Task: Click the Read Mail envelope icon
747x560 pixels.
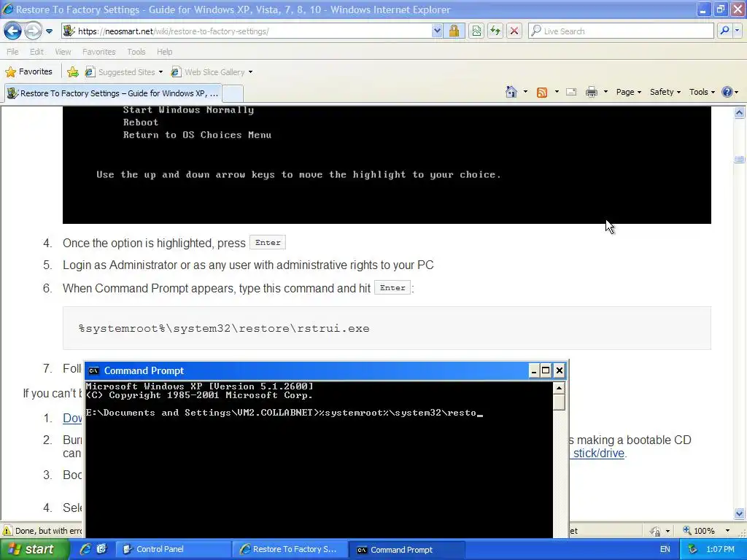Action: point(571,93)
